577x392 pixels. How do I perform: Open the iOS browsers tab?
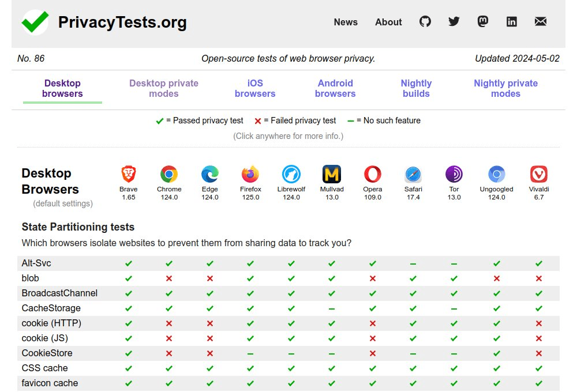coord(255,89)
